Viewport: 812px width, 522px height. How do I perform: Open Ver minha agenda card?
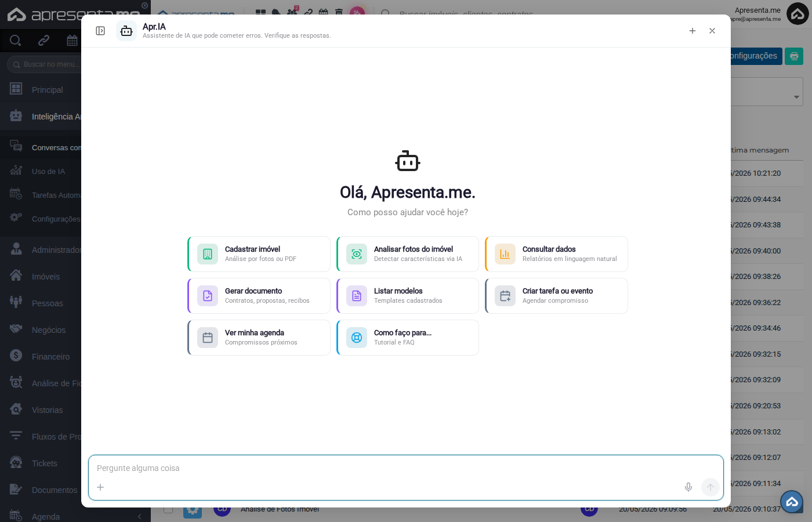[x=259, y=338]
